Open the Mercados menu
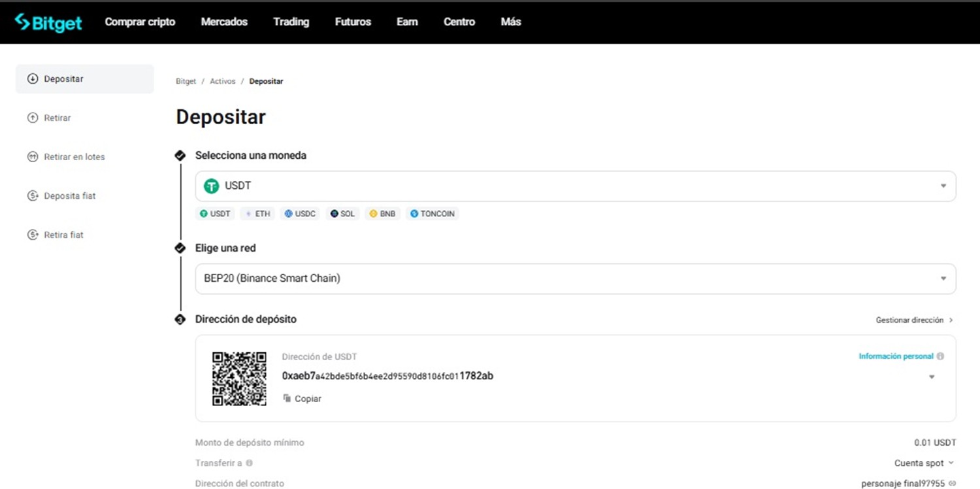The height and width of the screenshot is (489, 980). [x=224, y=22]
